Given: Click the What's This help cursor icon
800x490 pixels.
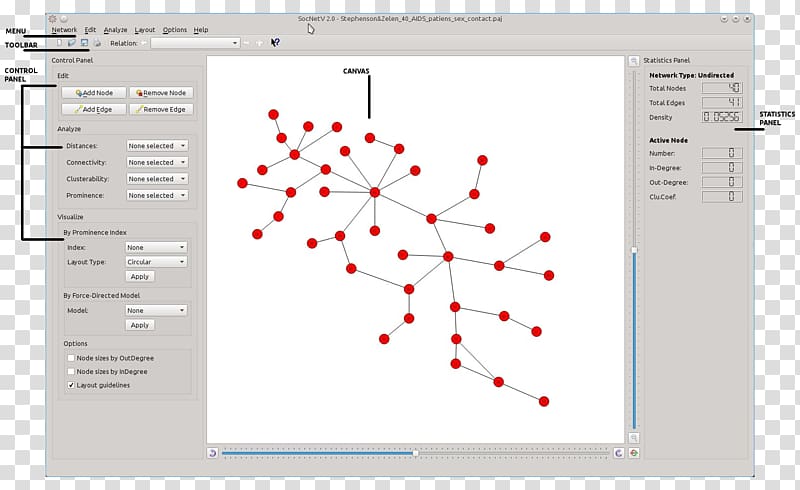Looking at the screenshot, I should pos(275,43).
